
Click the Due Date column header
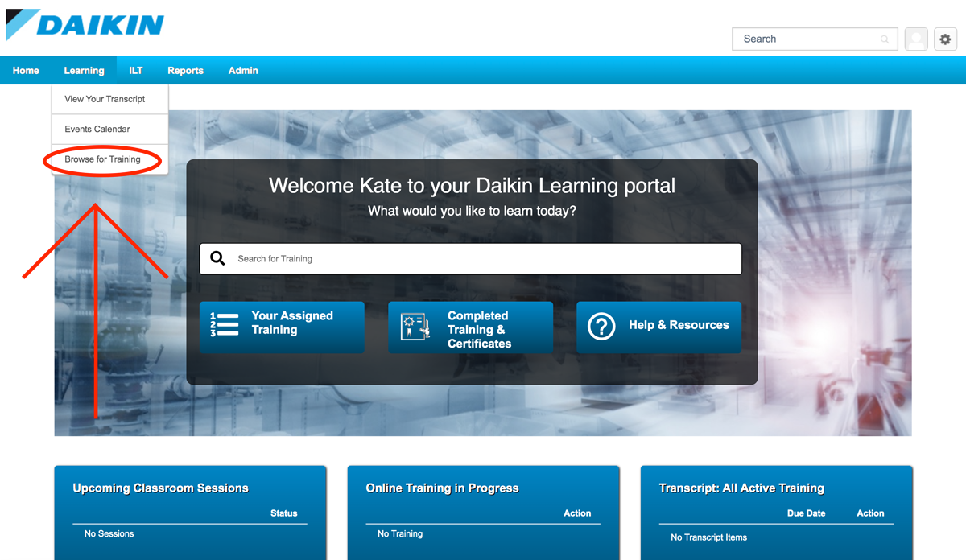click(806, 513)
